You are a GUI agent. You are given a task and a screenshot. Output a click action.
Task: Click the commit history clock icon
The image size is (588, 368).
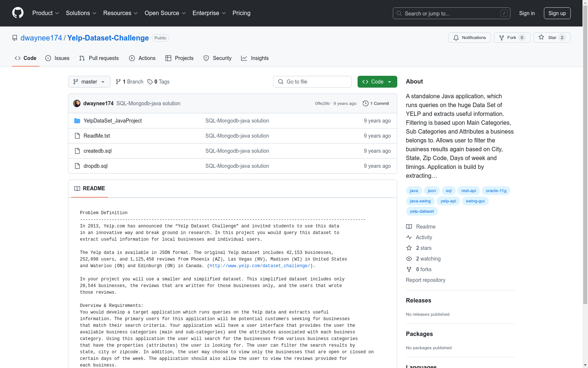pyautogui.click(x=365, y=103)
